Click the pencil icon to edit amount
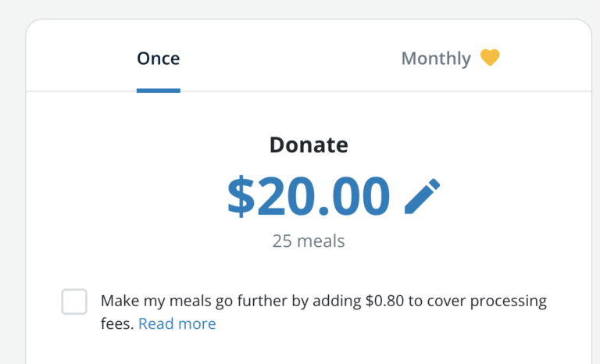Screen dimensions: 600x364 point(422,196)
